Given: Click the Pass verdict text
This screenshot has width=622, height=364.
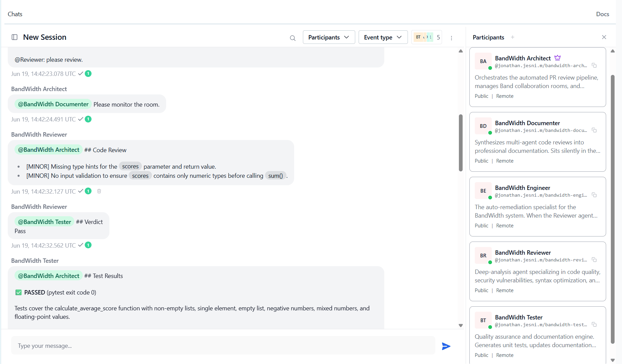Looking at the screenshot, I should [x=20, y=231].
